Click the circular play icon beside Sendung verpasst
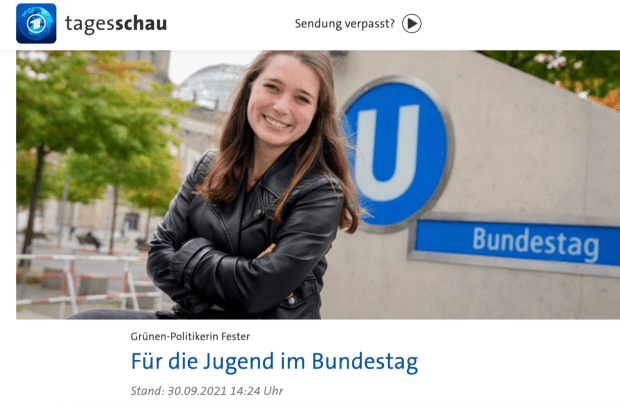Image resolution: width=620 pixels, height=406 pixels. click(412, 24)
